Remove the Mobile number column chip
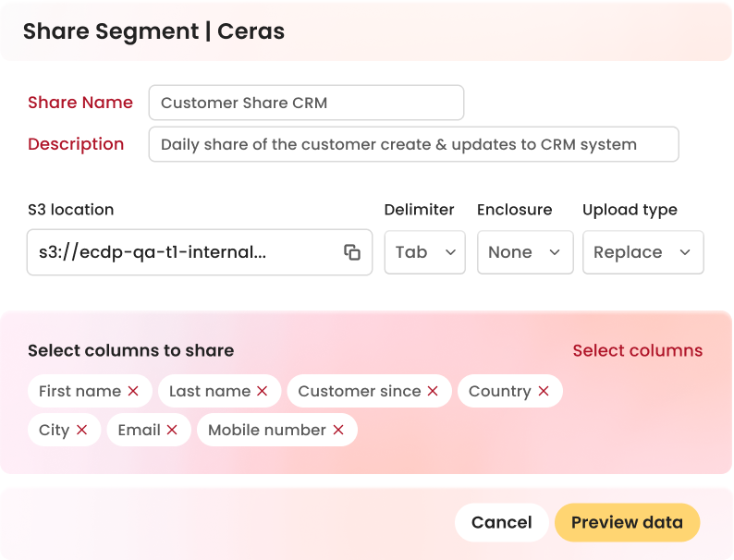The image size is (734, 560). click(x=338, y=431)
